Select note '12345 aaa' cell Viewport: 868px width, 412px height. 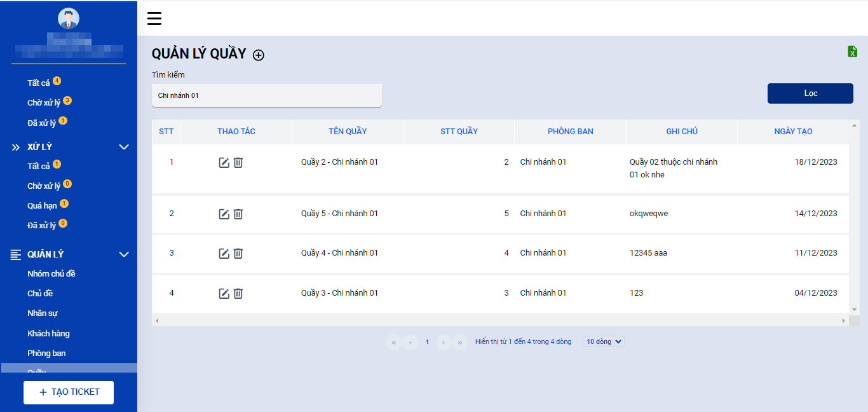pyautogui.click(x=648, y=253)
